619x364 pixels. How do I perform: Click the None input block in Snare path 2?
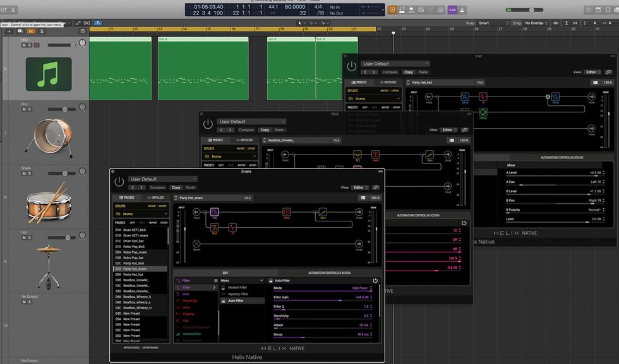tap(196, 244)
